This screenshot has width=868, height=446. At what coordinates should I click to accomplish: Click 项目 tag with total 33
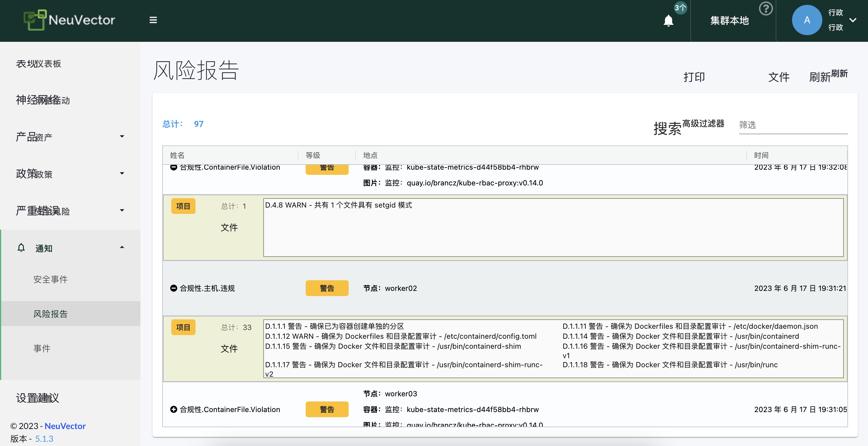pyautogui.click(x=183, y=327)
